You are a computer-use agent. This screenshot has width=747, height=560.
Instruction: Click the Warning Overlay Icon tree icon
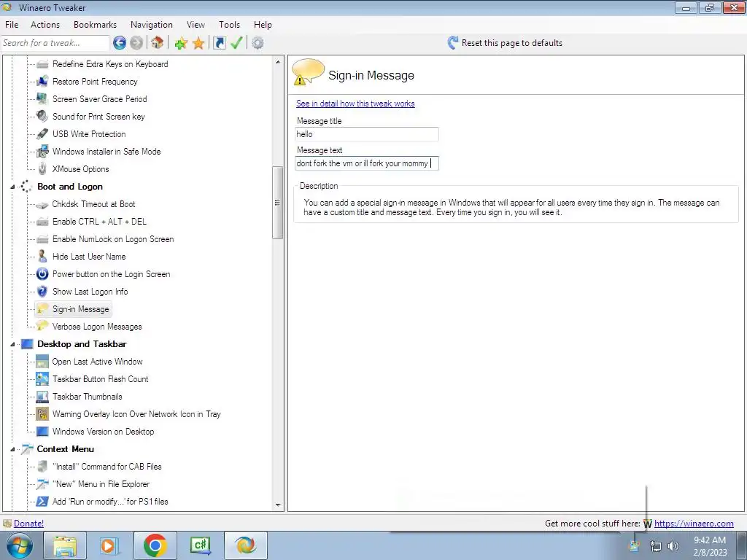point(42,414)
